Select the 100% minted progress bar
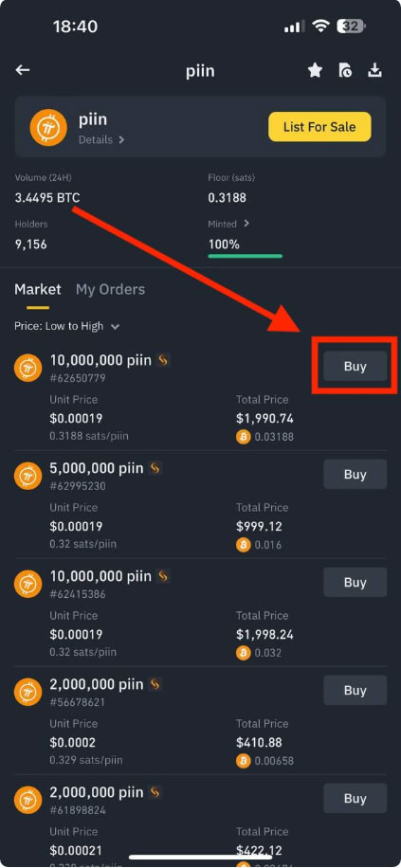 tap(246, 256)
